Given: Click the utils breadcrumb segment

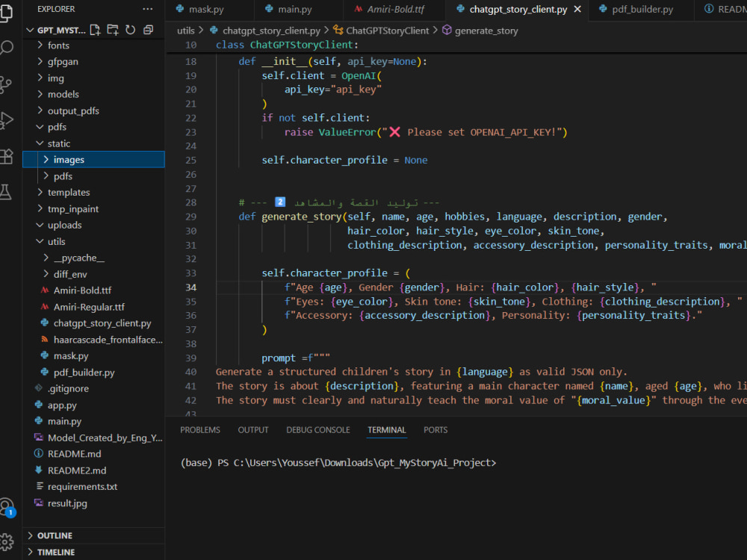Looking at the screenshot, I should [186, 31].
